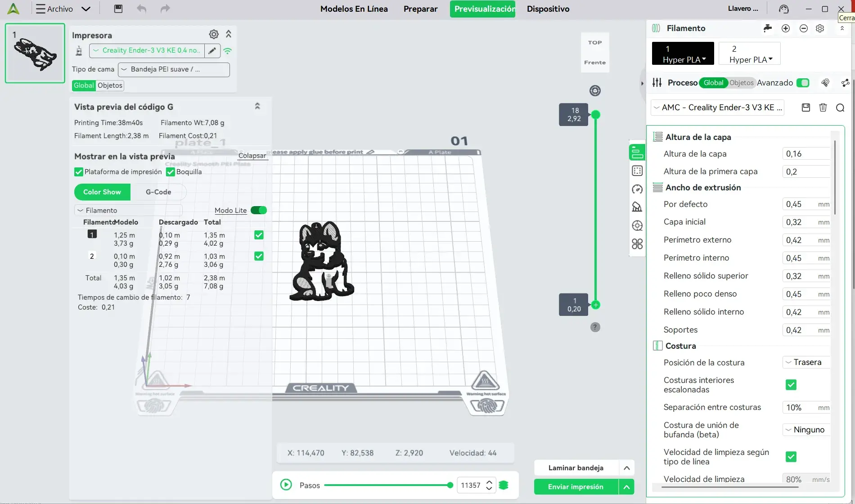855x504 pixels.
Task: Click the edit printer preset pencil icon
Action: point(212,50)
